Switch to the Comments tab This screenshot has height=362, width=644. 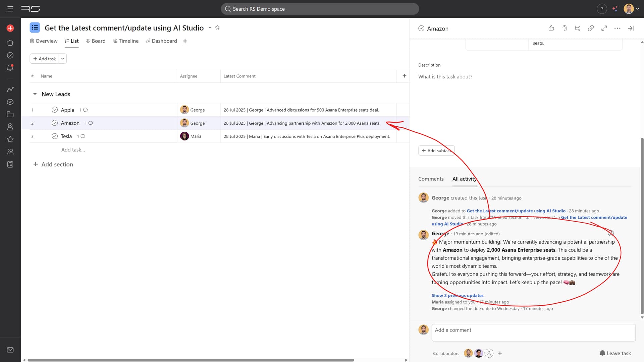coord(431,179)
